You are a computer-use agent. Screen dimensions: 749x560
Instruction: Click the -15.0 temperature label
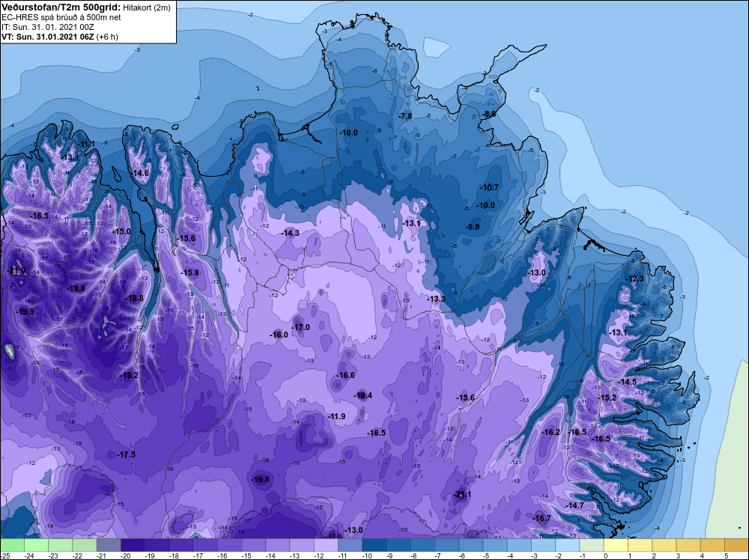121,231
